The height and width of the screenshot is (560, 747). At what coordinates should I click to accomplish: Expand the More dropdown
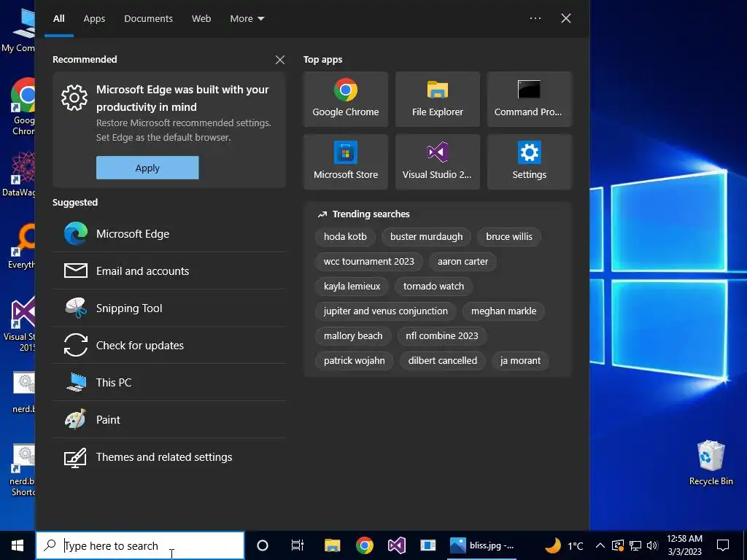coord(247,18)
